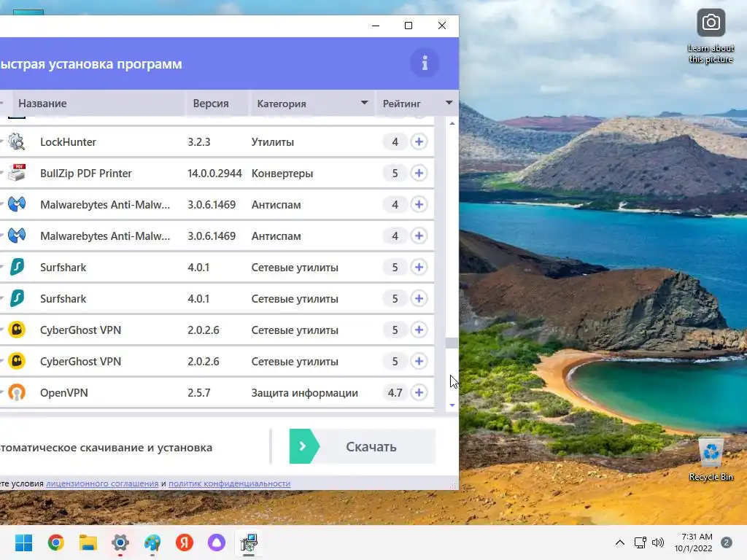This screenshot has width=747, height=560.
Task: Click the 4.7 rating badge for OpenVPN
Action: [395, 392]
